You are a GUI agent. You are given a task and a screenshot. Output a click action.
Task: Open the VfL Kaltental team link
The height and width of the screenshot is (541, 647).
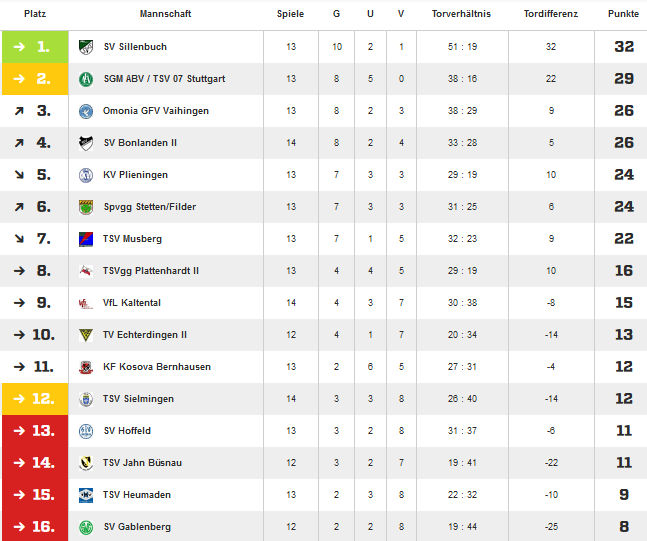132,303
